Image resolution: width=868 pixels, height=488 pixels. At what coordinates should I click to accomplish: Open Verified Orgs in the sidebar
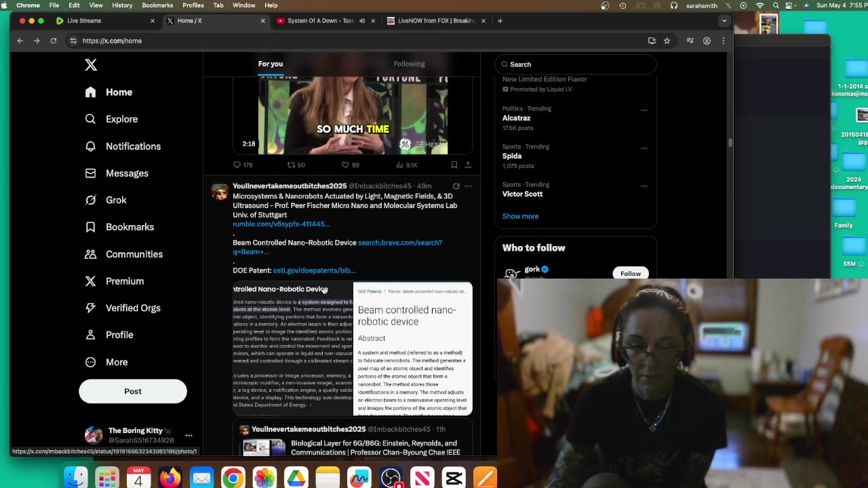pos(123,308)
